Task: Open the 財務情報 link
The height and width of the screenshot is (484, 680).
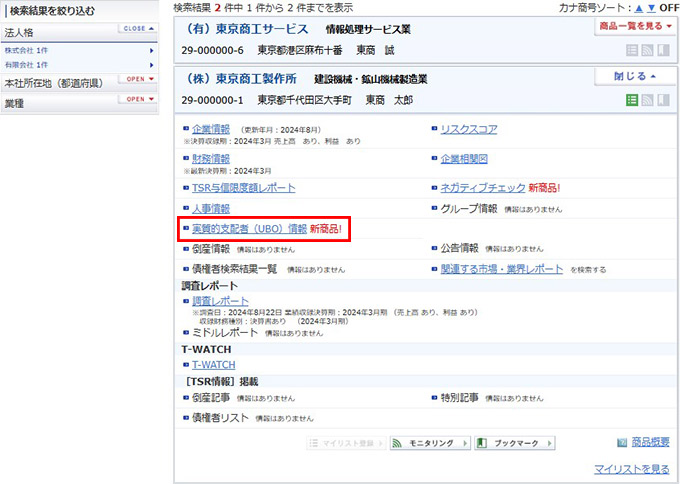Action: point(211,158)
